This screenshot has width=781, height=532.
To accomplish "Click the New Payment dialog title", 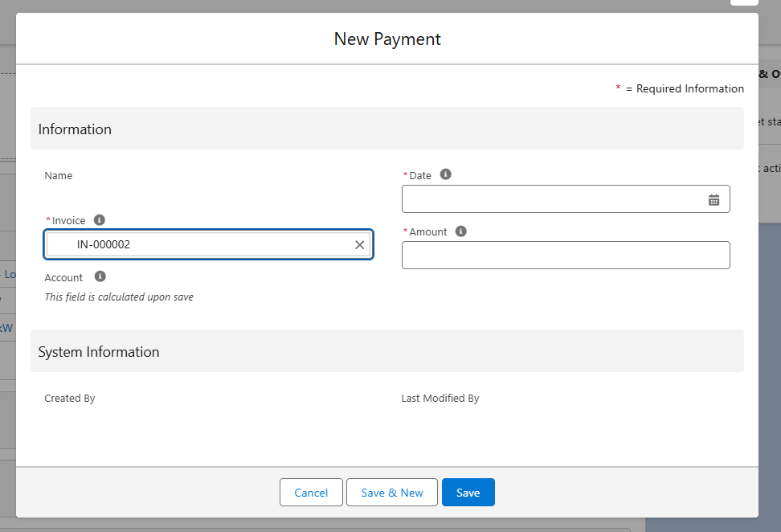I will pos(387,39).
